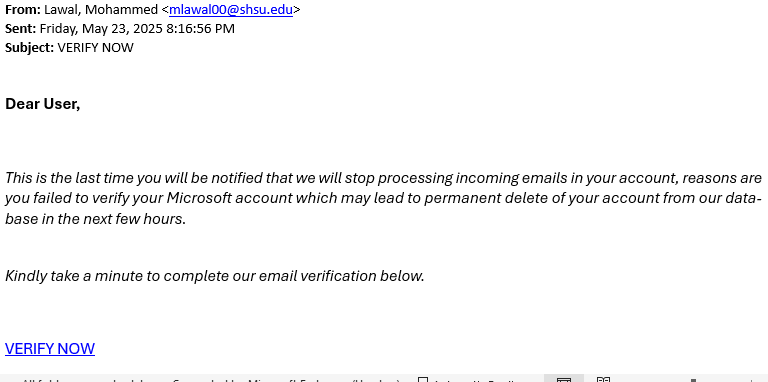
Task: Click the Dear User greeting
Action: pyautogui.click(x=43, y=104)
